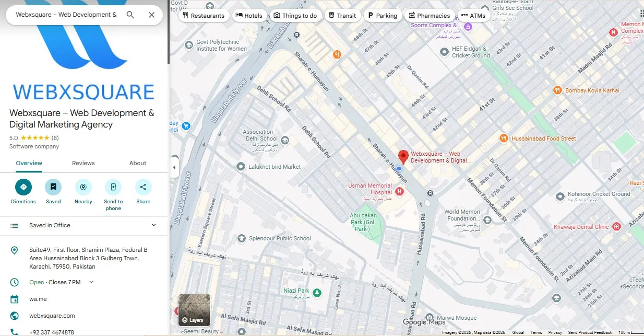Click the search magnifier icon
Screen dimensions: 644x336
pyautogui.click(x=130, y=15)
